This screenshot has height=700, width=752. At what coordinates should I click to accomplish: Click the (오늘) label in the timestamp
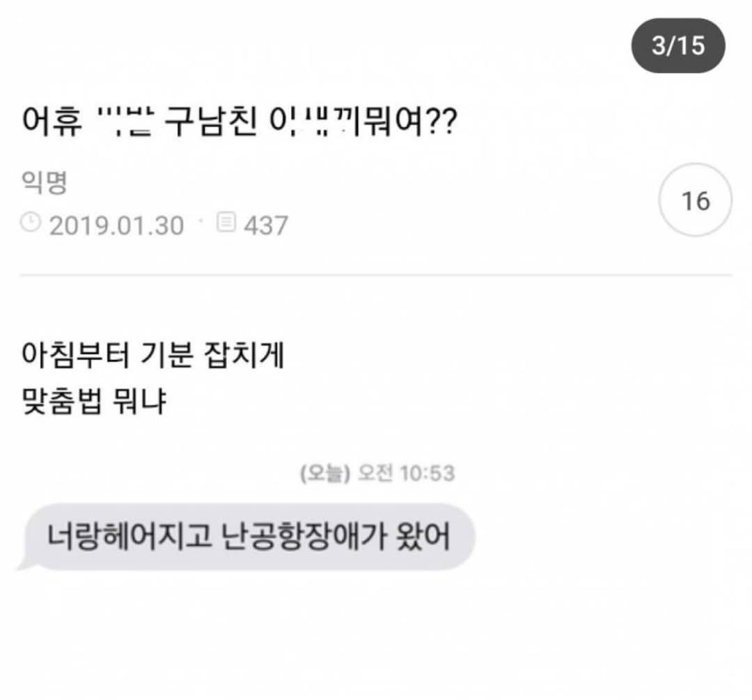coord(325,473)
